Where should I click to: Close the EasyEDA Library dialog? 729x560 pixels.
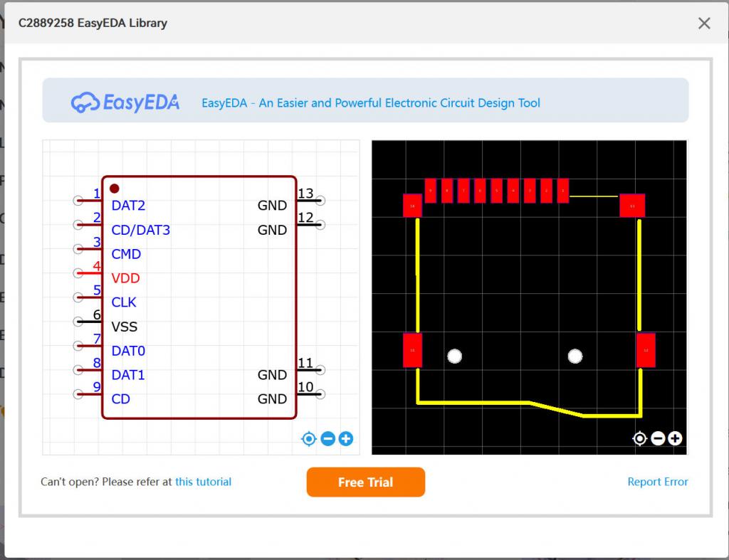pos(704,23)
